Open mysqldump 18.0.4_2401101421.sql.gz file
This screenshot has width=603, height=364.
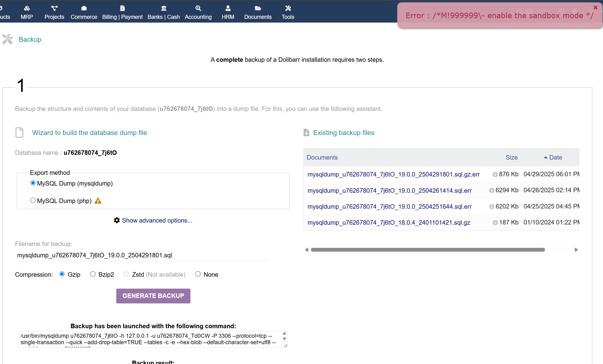pyautogui.click(x=389, y=223)
